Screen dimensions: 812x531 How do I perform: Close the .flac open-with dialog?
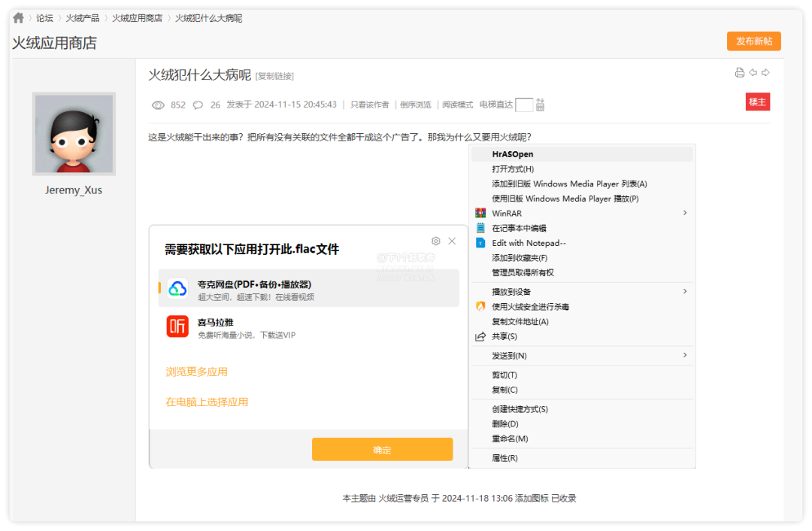click(452, 241)
